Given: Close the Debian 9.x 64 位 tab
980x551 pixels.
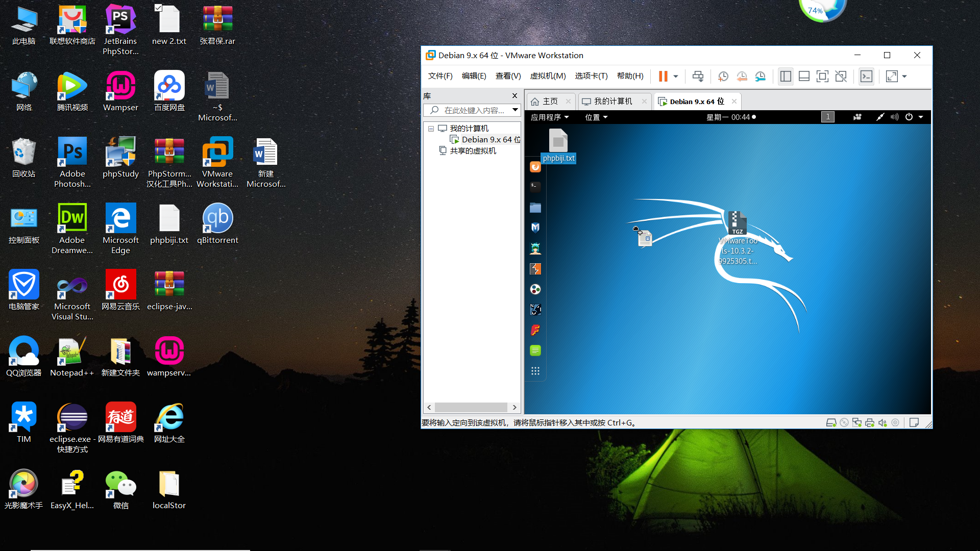Looking at the screenshot, I should tap(734, 102).
